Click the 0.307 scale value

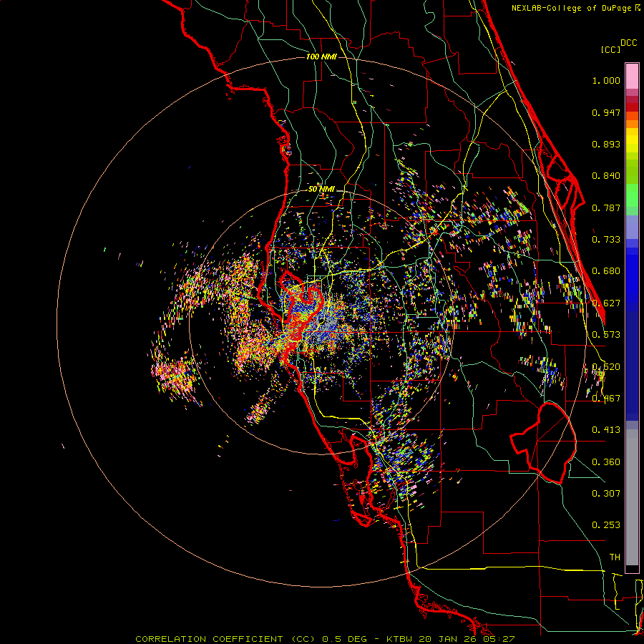coord(606,494)
